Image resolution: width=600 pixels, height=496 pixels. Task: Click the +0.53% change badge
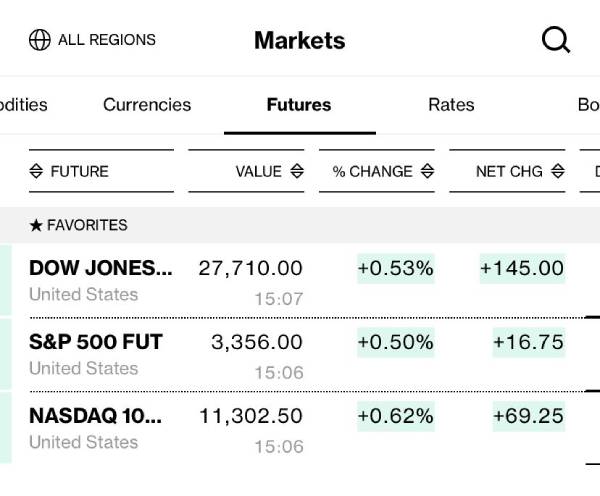click(396, 268)
